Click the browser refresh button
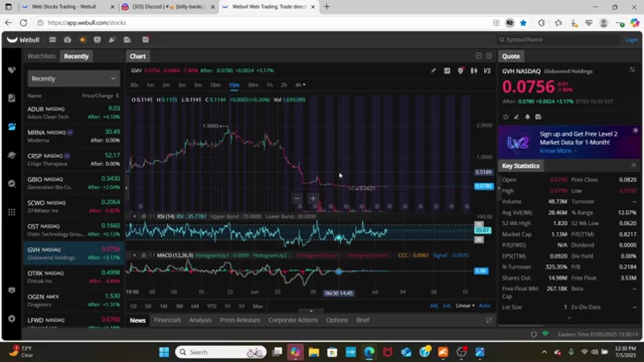The image size is (644, 362). 23,23
